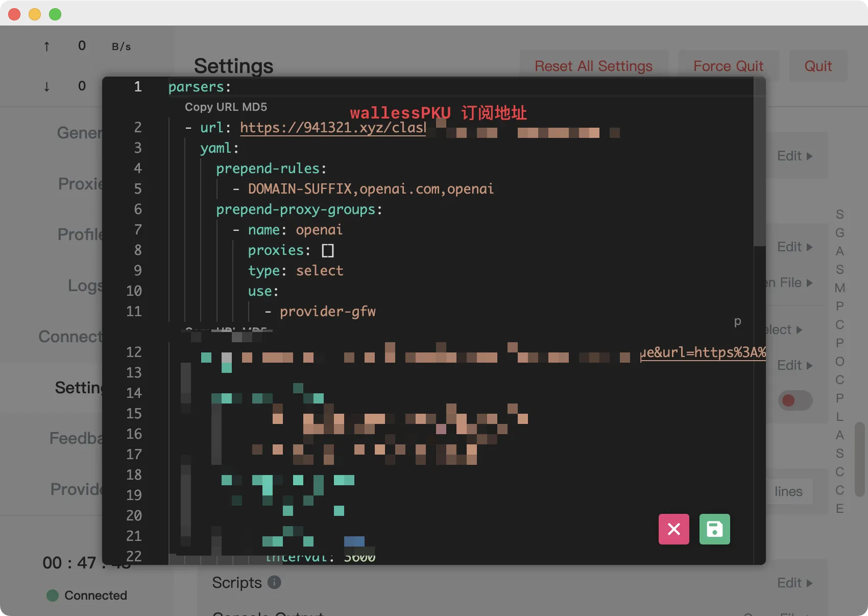
Task: Open the Feedback tab
Action: click(76, 438)
